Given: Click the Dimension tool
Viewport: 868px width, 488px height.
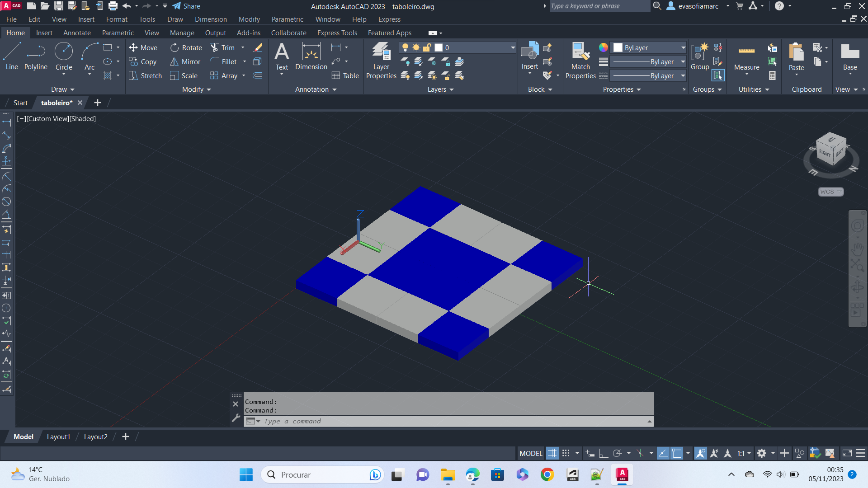Looking at the screenshot, I should [311, 56].
